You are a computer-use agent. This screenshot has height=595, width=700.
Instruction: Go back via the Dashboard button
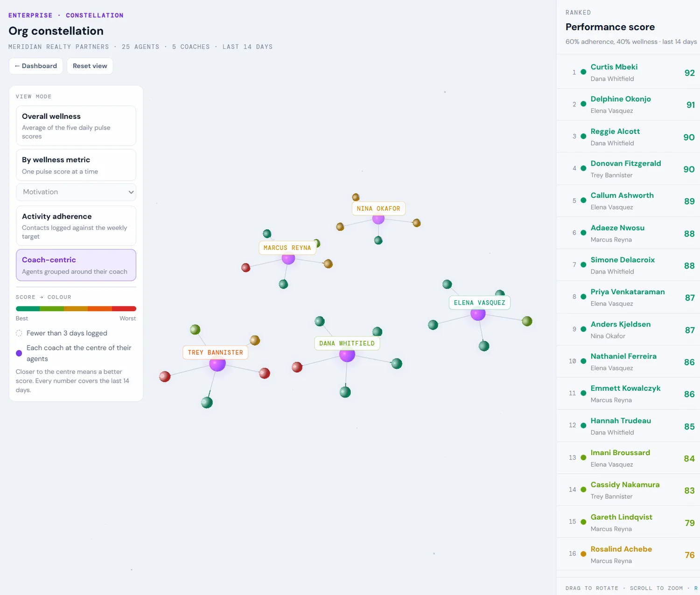pos(36,66)
